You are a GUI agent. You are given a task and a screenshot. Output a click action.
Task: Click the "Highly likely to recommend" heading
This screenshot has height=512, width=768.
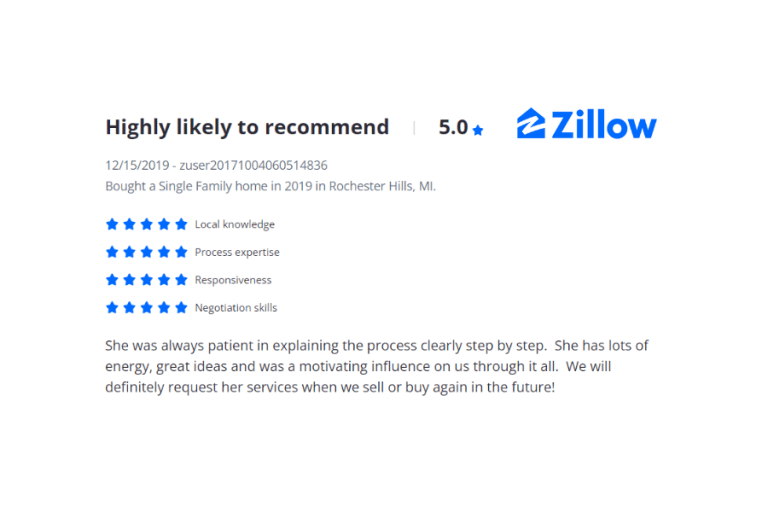click(247, 127)
